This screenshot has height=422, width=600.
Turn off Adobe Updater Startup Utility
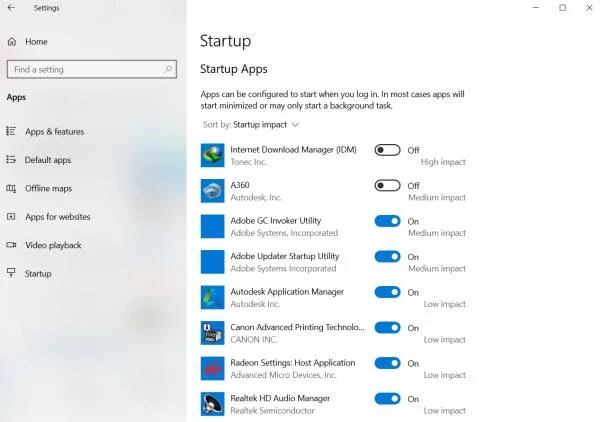coord(387,257)
